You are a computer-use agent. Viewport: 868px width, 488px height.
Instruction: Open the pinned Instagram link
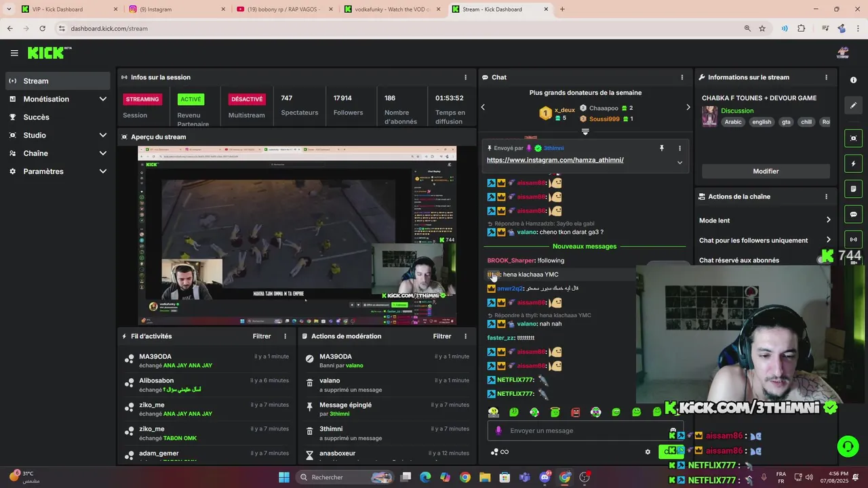coord(555,160)
